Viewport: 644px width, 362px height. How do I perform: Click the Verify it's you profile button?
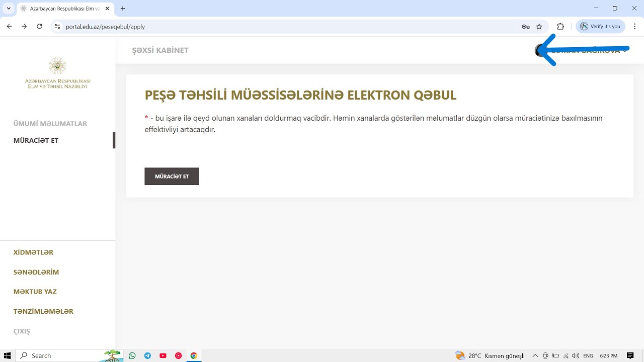coord(600,27)
